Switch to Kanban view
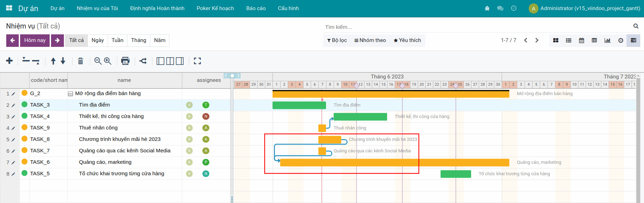 click(x=555, y=41)
